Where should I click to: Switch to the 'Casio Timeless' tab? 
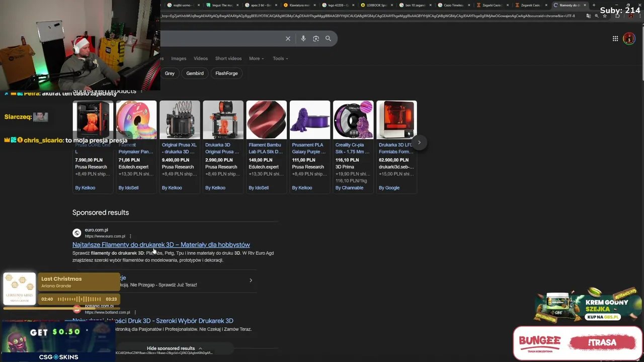coord(453,5)
